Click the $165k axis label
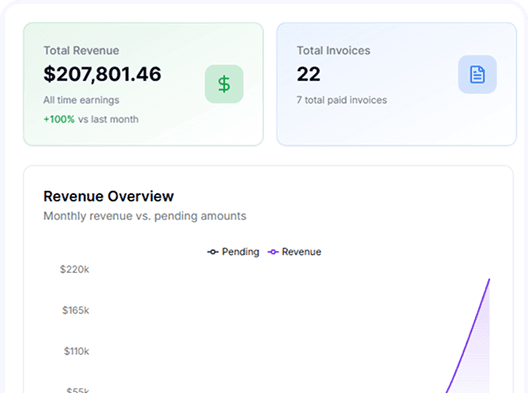The height and width of the screenshot is (393, 528). (x=75, y=310)
